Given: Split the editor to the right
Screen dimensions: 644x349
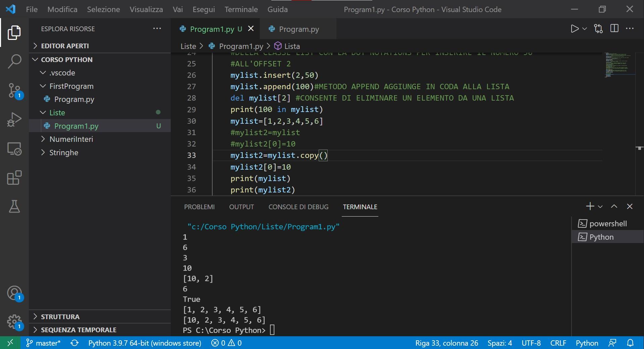Looking at the screenshot, I should tap(614, 28).
